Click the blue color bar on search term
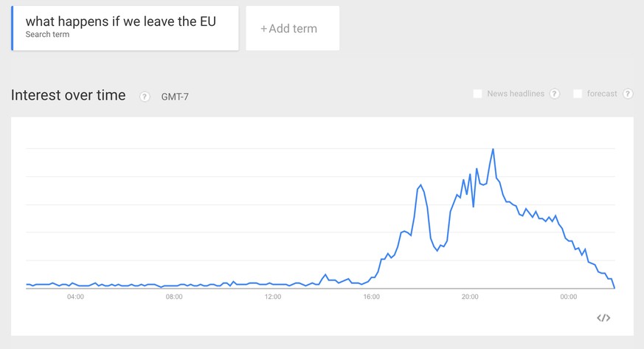Image resolution: width=644 pixels, height=349 pixels. (13, 29)
